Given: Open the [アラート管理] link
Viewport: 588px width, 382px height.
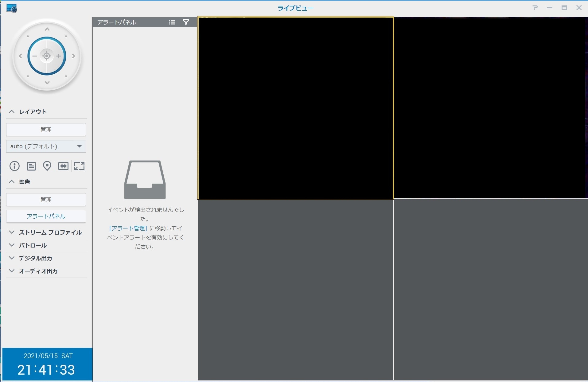Looking at the screenshot, I should point(128,228).
